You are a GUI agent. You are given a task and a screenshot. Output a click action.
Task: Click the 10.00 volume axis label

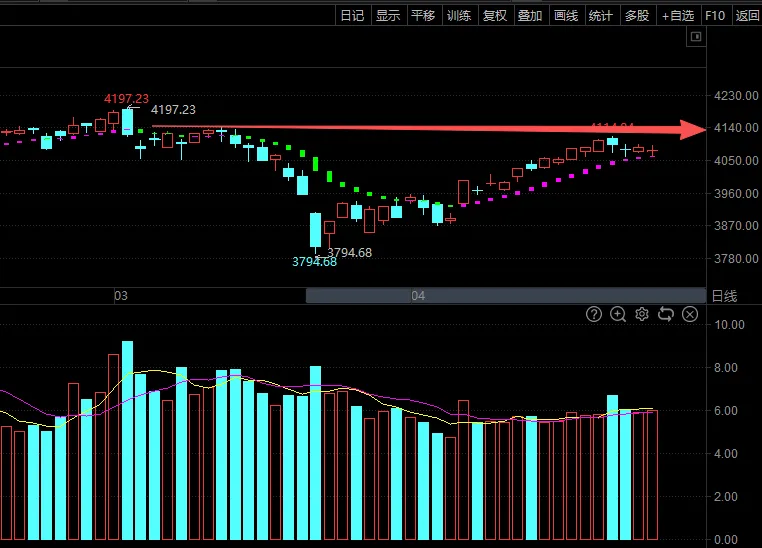[x=729, y=325]
